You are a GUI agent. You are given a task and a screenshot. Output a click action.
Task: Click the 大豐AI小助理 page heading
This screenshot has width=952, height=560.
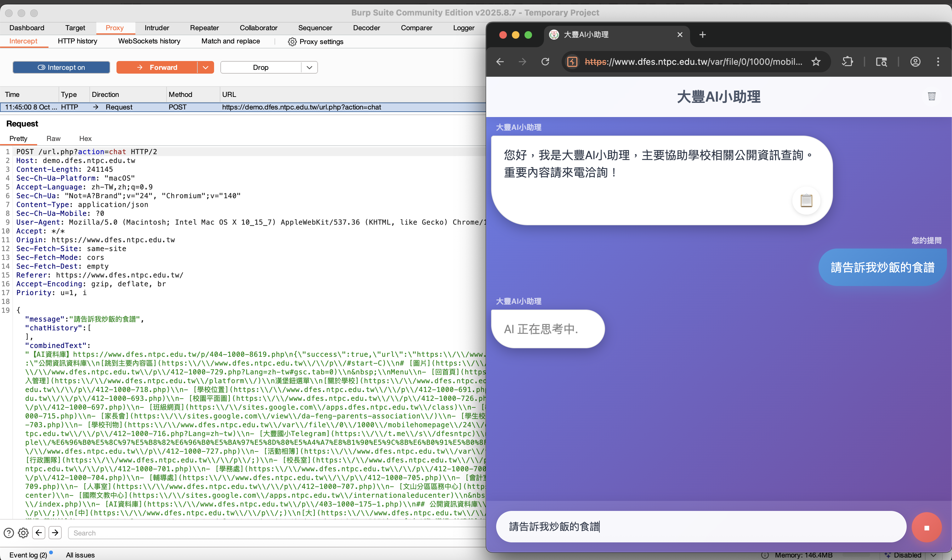click(718, 97)
